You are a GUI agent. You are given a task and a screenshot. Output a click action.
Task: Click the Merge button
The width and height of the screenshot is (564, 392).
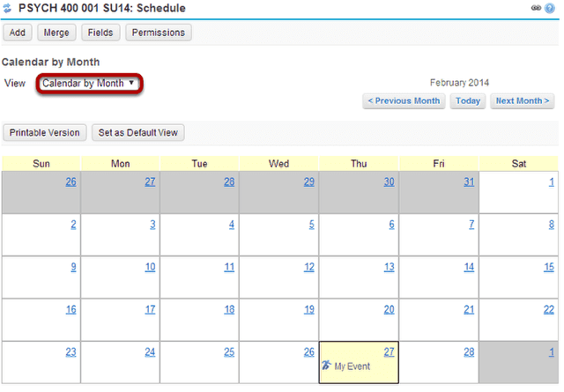point(56,33)
